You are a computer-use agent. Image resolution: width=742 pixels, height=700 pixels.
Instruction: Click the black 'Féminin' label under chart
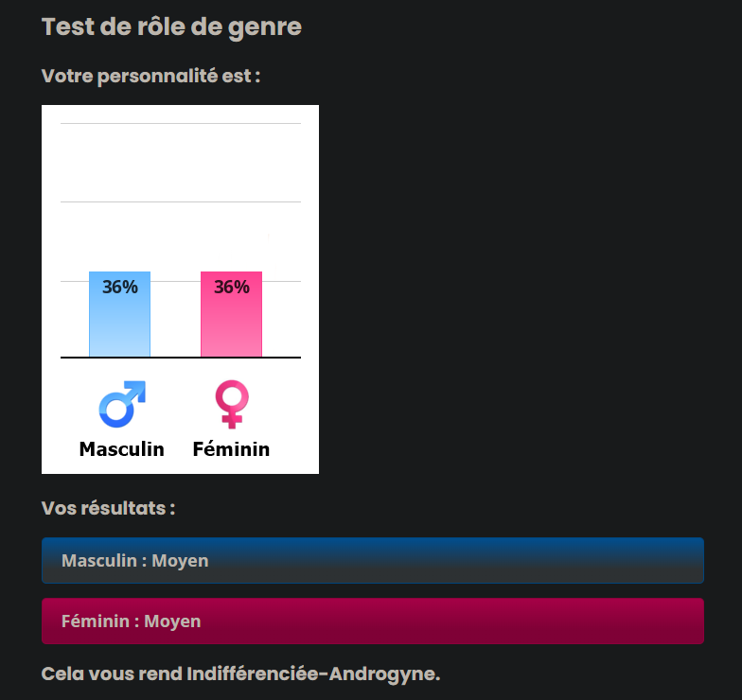(231, 449)
